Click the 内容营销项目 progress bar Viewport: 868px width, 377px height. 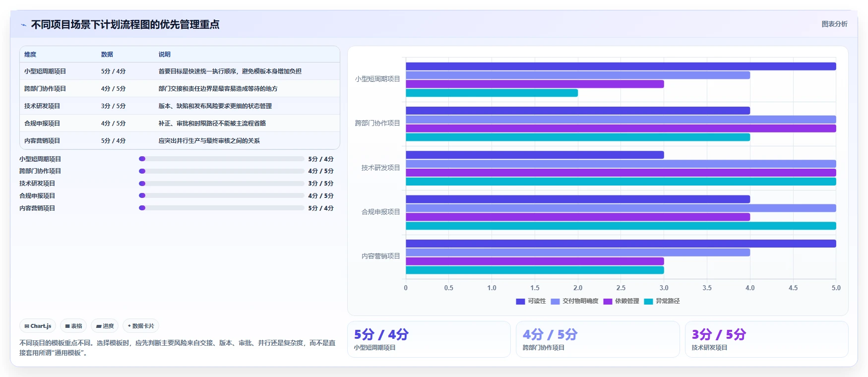221,208
